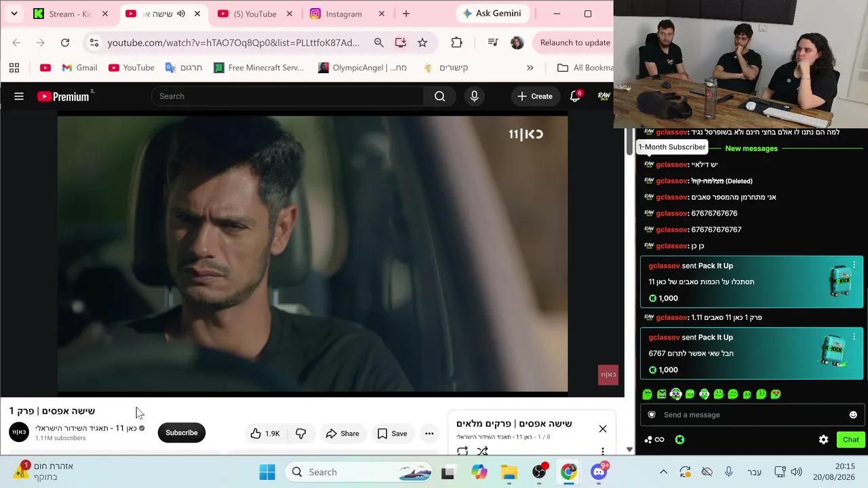This screenshot has width=868, height=488.
Task: Run search with the magnifier button
Action: click(x=439, y=96)
